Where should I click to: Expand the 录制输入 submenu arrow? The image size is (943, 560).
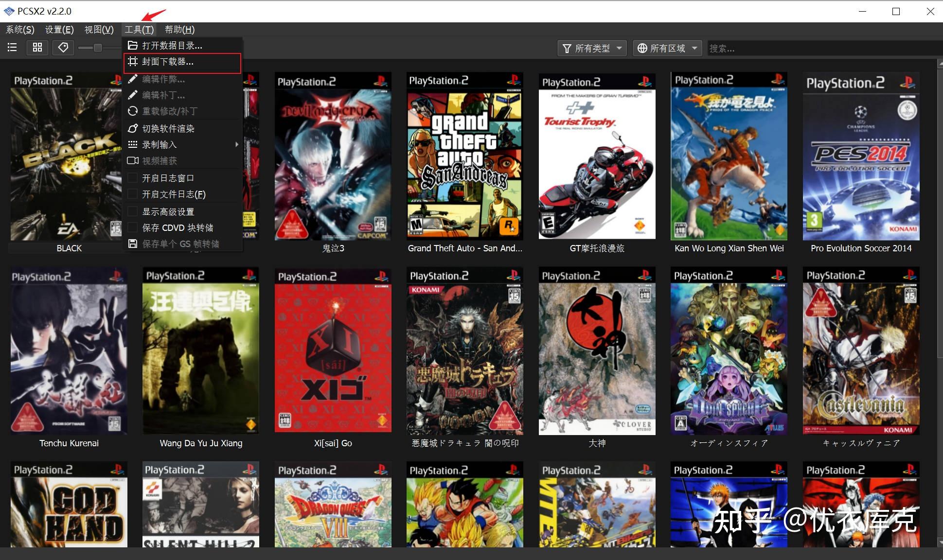point(237,144)
